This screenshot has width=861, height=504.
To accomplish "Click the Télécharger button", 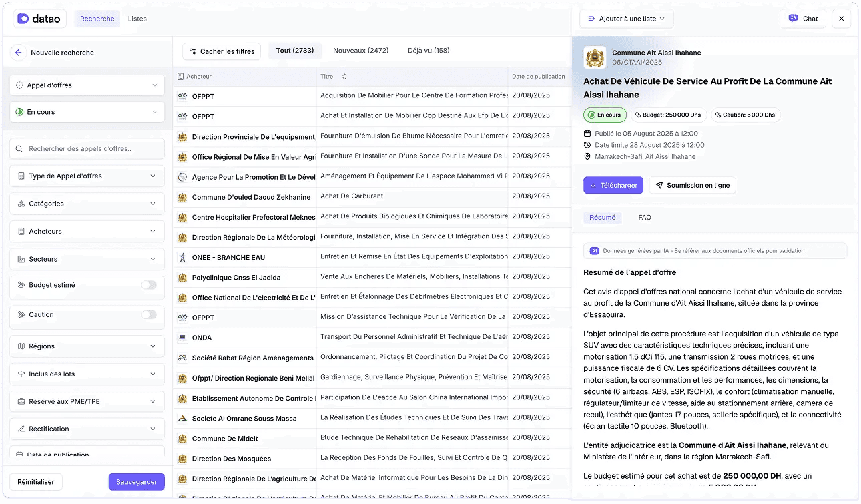I will (x=613, y=185).
